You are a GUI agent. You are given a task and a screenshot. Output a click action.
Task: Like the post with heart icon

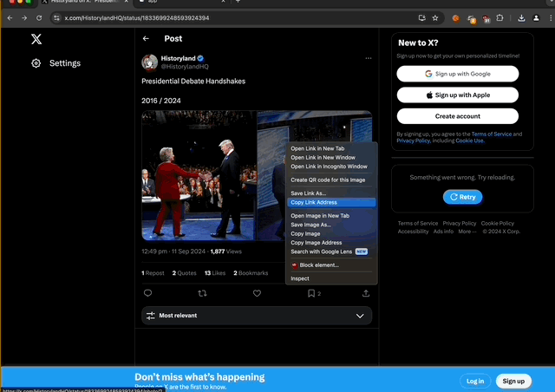tap(257, 293)
